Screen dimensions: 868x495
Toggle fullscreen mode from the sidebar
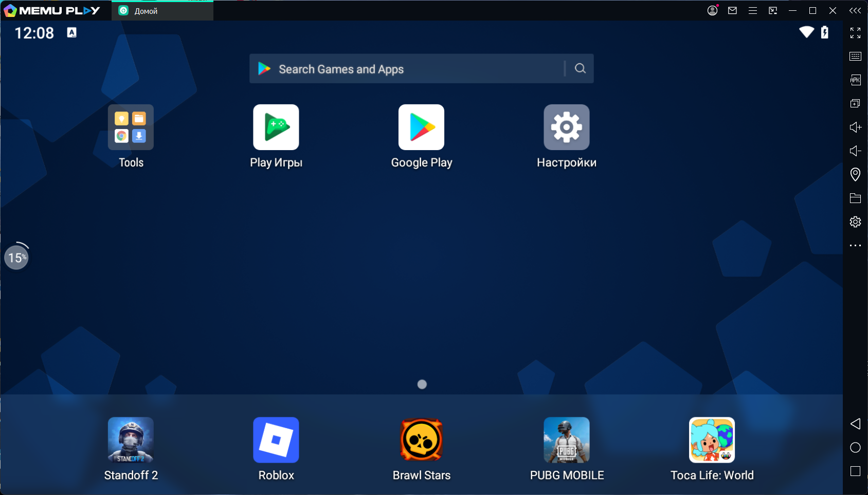point(855,33)
